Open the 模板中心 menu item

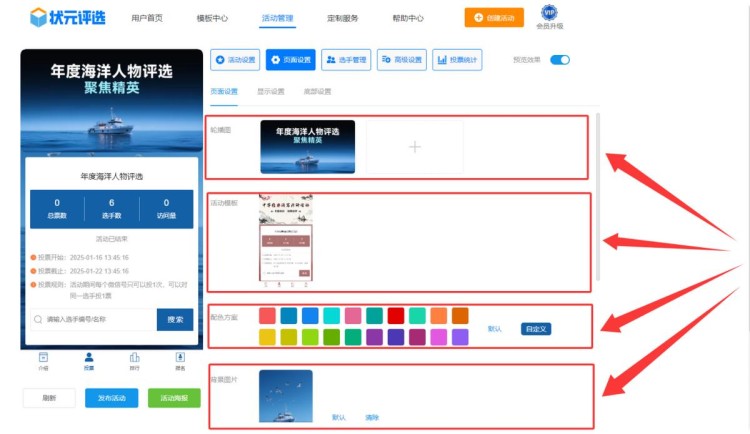[x=212, y=18]
